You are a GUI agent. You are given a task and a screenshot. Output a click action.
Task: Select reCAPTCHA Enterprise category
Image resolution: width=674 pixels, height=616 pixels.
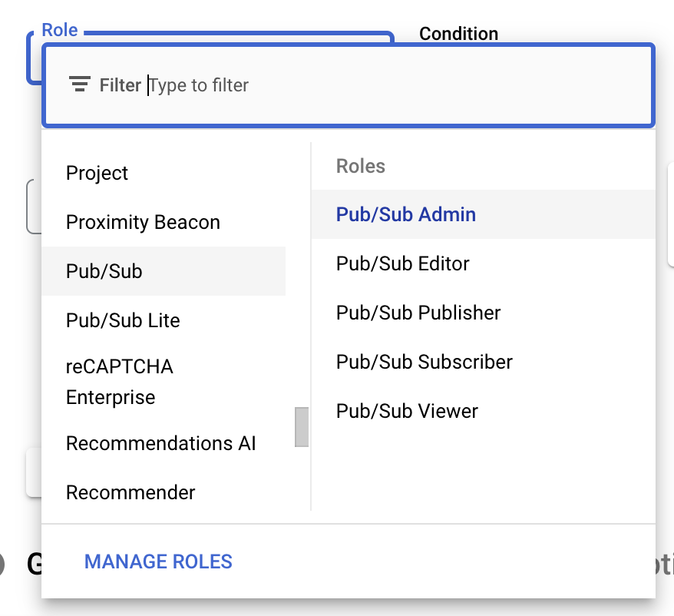[119, 382]
